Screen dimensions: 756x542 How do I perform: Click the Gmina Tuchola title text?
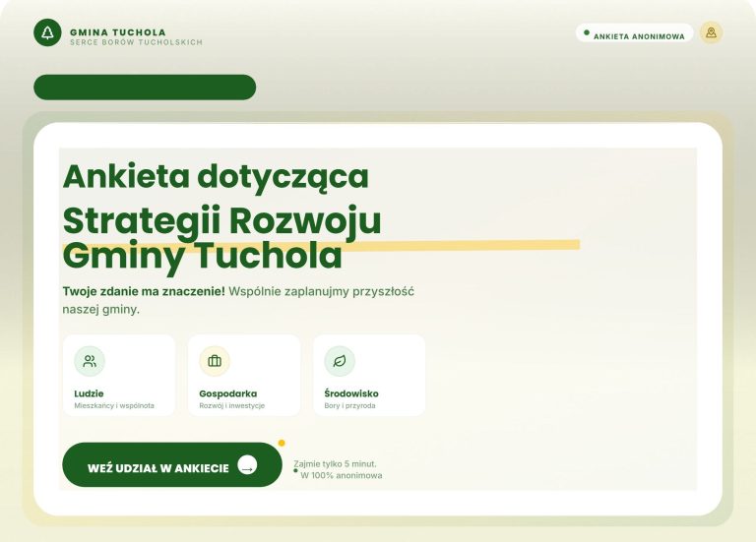tap(118, 32)
